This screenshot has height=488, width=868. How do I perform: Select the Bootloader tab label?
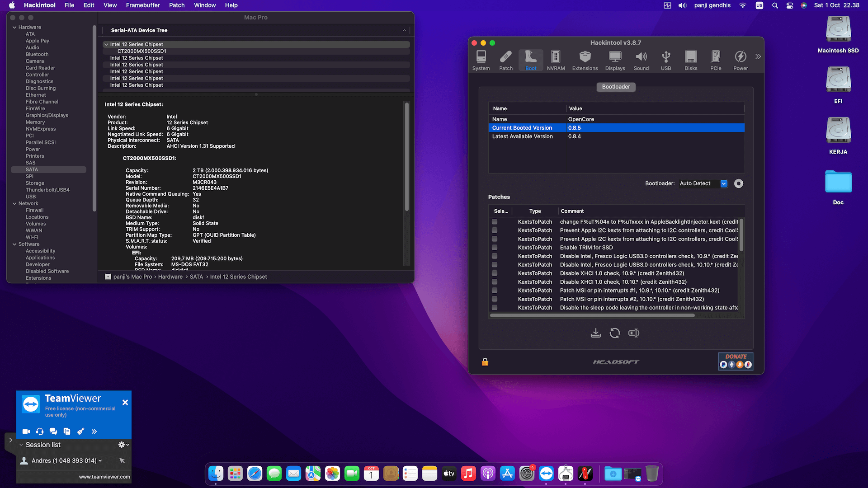tap(616, 87)
